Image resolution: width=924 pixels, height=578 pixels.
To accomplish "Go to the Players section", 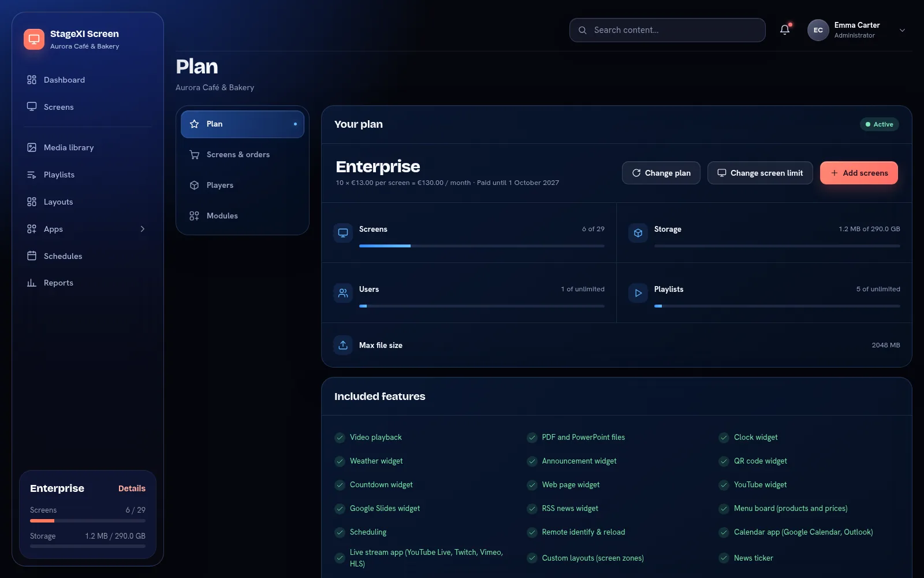I will [243, 186].
